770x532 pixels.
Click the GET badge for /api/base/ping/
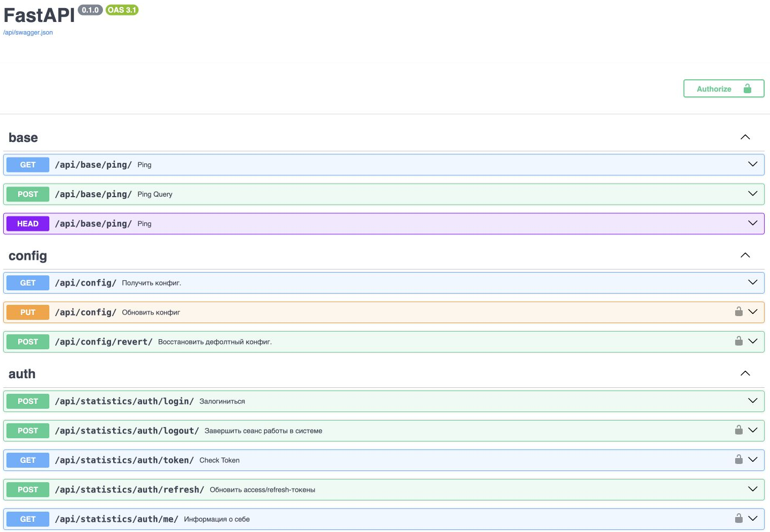click(x=28, y=165)
